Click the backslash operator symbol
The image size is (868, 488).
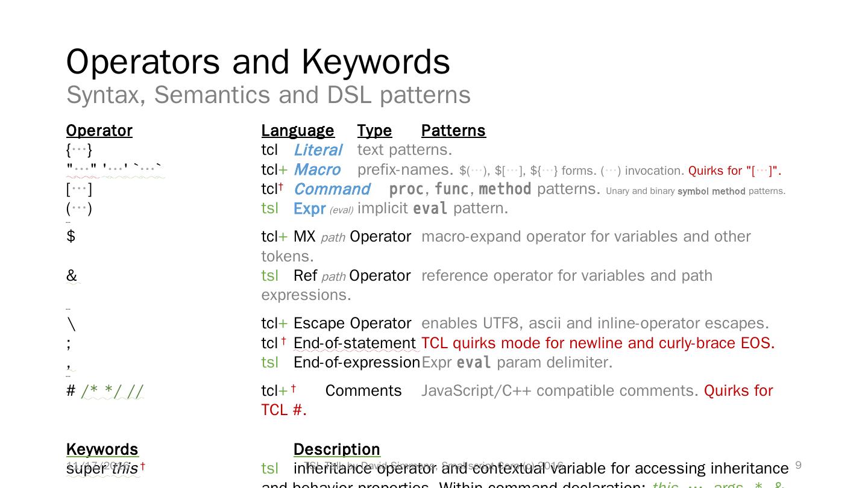coord(72,324)
